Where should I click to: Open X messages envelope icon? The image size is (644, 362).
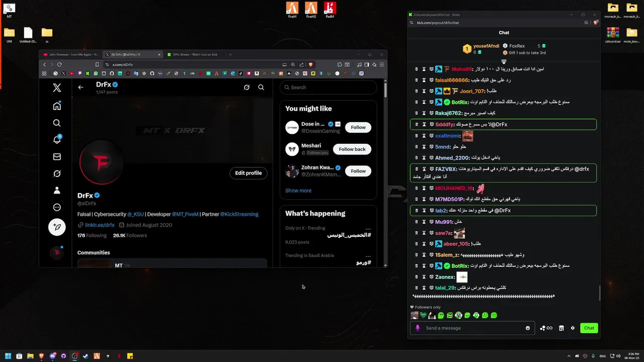[57, 157]
